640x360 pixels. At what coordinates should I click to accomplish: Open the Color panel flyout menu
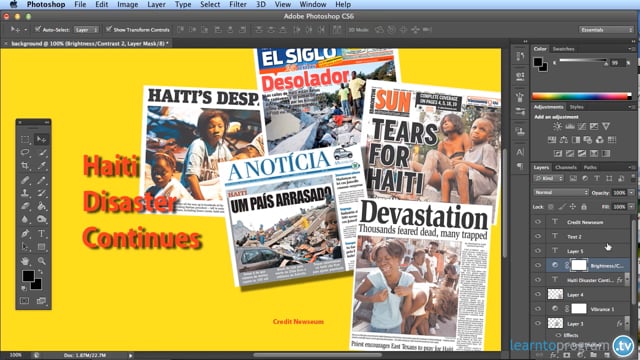pyautogui.click(x=631, y=49)
